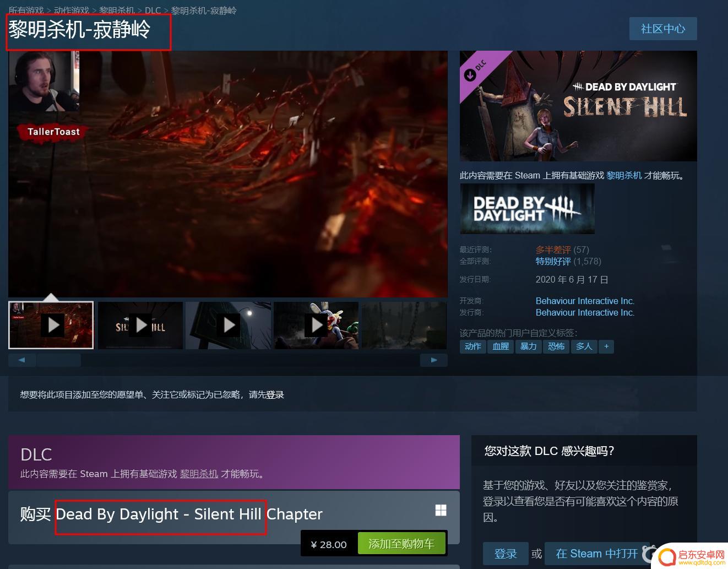Play the Silent Hill logo video thumbnail

point(140,325)
